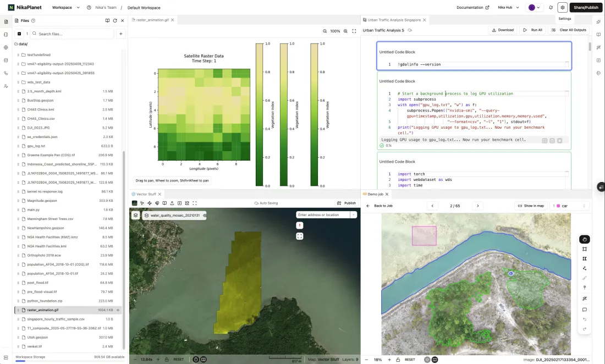This screenshot has width=605, height=364.
Task: Zoom out the raster_animation.gif viewer
Action: [325, 31]
